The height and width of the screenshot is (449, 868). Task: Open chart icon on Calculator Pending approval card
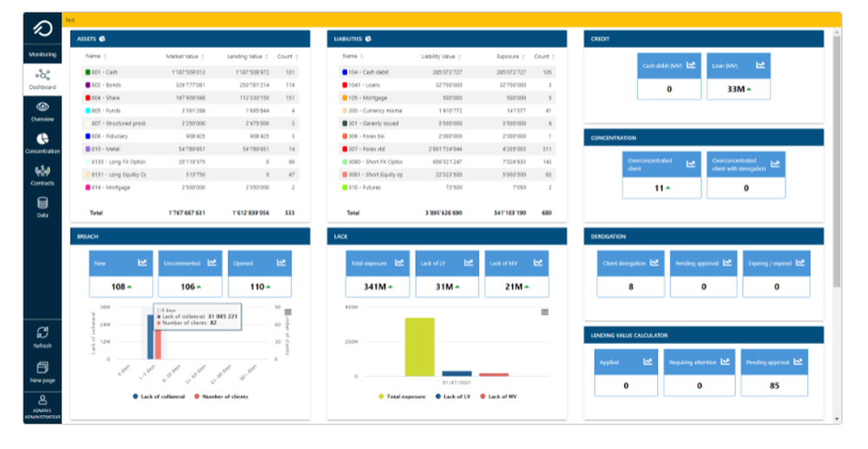(798, 361)
